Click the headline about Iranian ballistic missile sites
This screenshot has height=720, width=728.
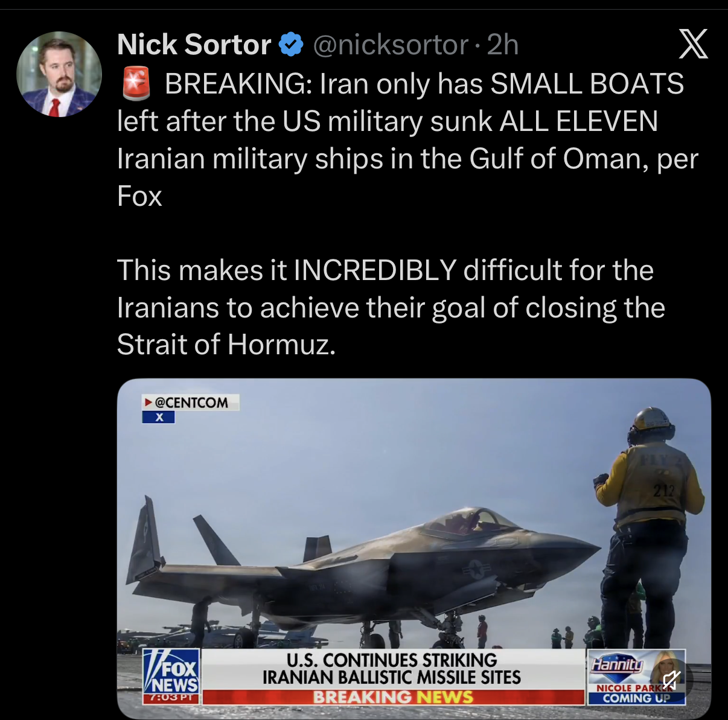click(x=392, y=669)
